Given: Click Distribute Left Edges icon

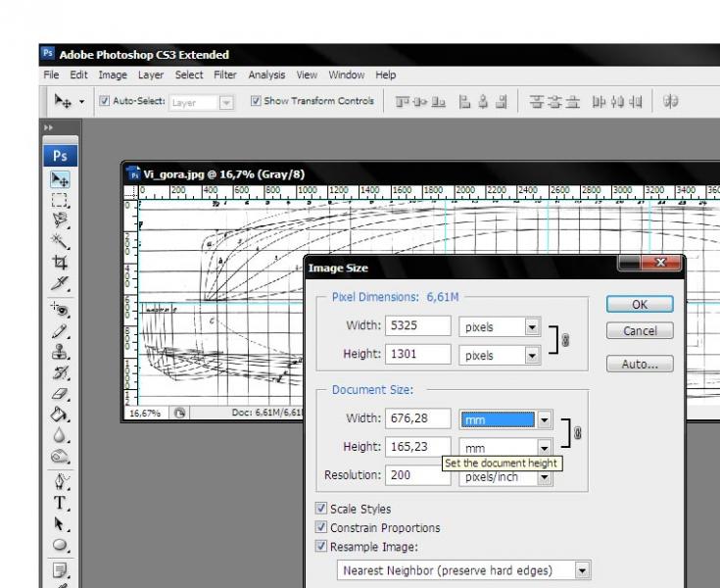Looking at the screenshot, I should coord(599,102).
